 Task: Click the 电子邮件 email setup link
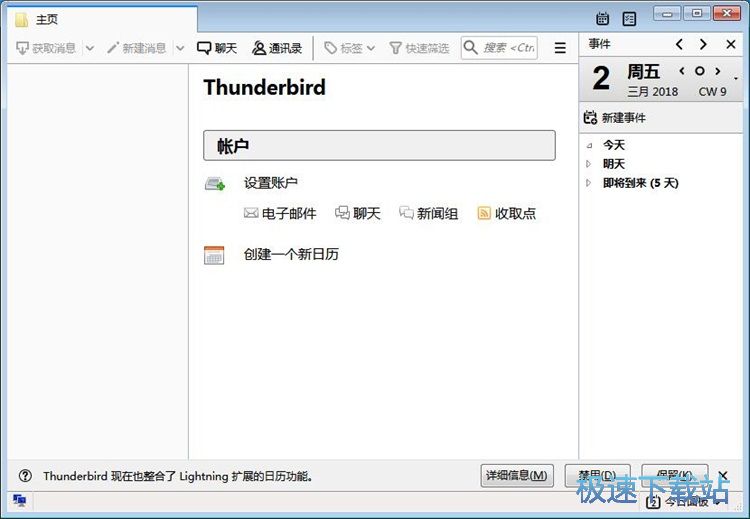(x=280, y=213)
